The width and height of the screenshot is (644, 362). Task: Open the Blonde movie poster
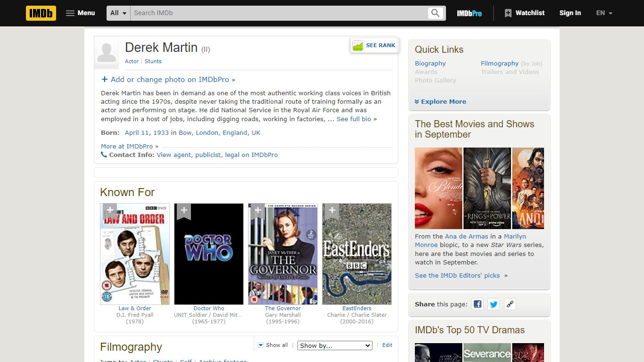click(x=438, y=189)
